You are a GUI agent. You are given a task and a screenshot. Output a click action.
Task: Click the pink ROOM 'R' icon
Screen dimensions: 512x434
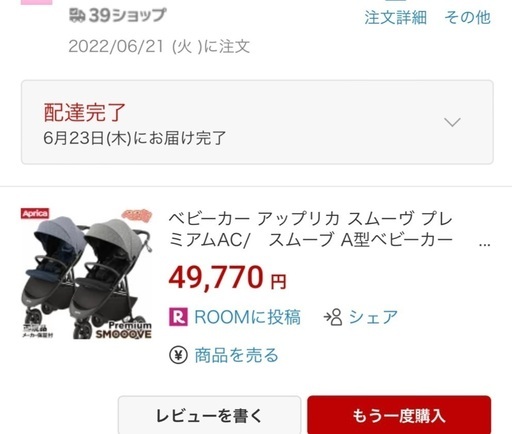tap(178, 317)
